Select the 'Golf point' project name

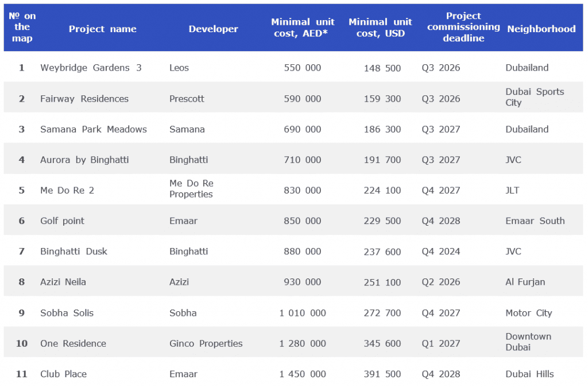pos(62,221)
